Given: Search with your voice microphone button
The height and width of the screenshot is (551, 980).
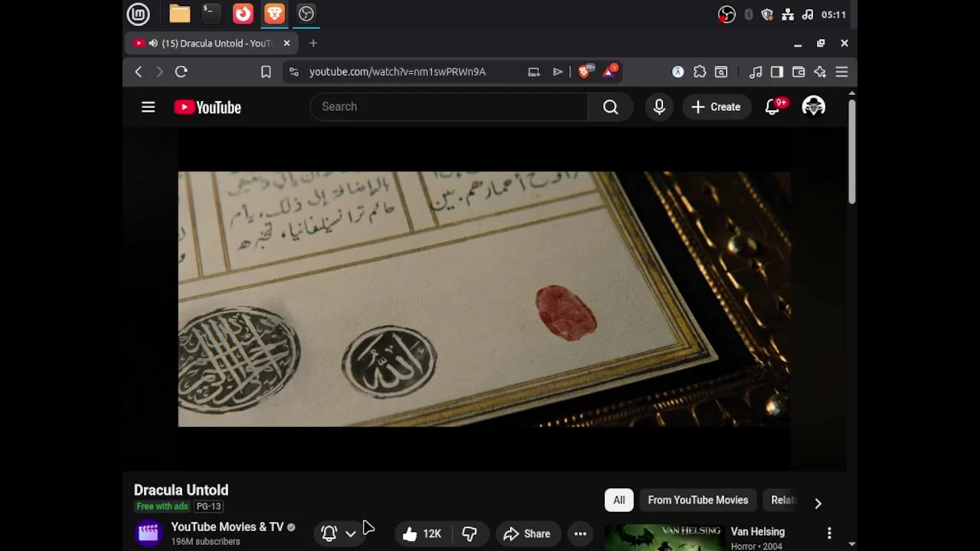Looking at the screenshot, I should [x=659, y=107].
